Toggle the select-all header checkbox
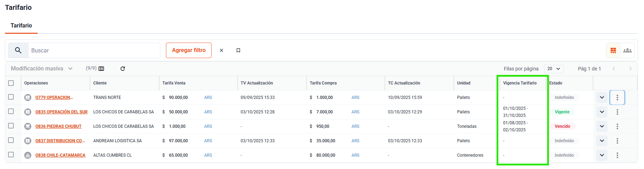644x169 pixels. click(x=11, y=83)
